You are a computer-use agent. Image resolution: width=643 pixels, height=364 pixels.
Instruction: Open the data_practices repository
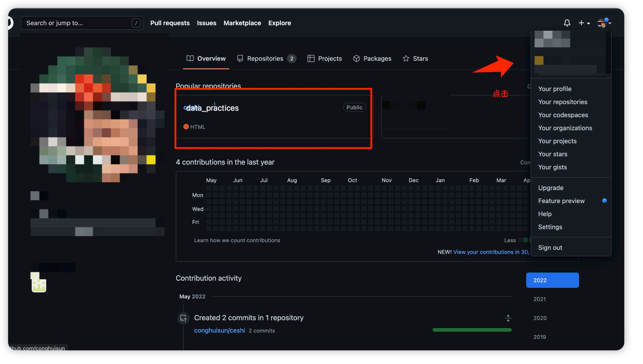pyautogui.click(x=212, y=108)
